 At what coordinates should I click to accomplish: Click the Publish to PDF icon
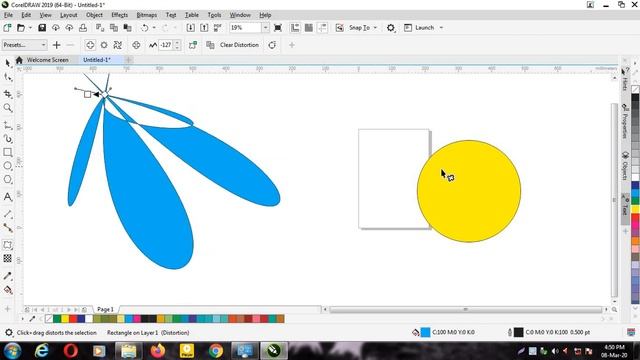(x=218, y=28)
